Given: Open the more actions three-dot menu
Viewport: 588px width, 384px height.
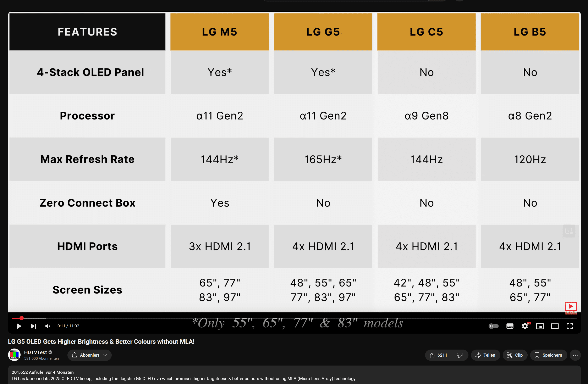Looking at the screenshot, I should click(575, 355).
